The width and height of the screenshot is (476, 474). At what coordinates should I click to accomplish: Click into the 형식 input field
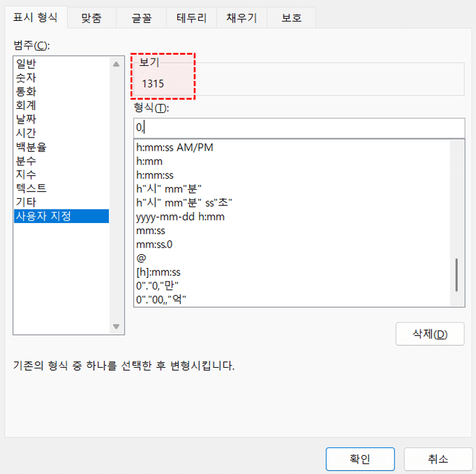[299, 128]
